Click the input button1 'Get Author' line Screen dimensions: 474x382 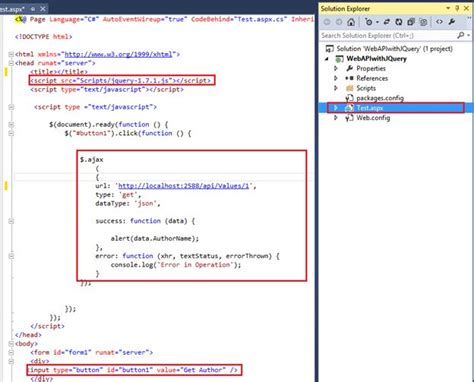133,370
